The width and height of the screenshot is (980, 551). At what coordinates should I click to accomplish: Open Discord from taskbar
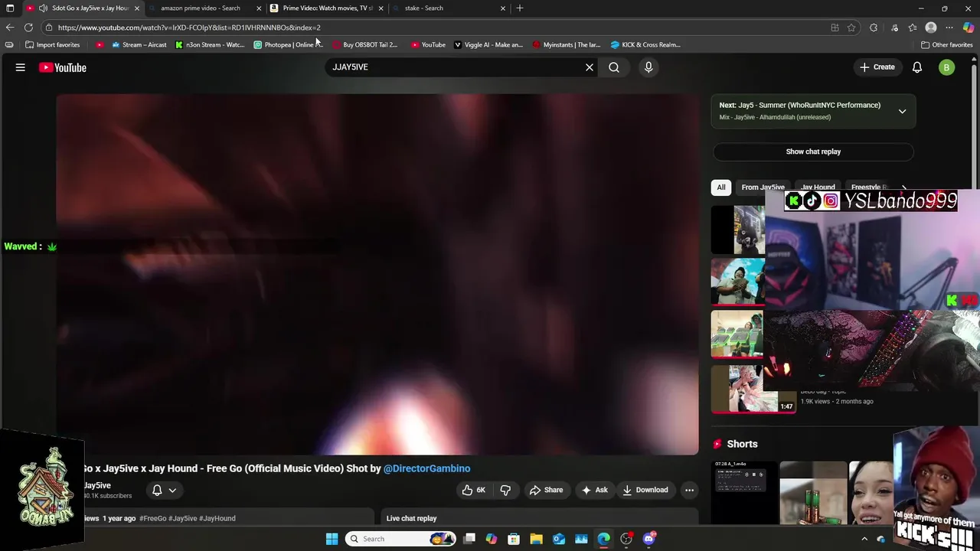[649, 539]
